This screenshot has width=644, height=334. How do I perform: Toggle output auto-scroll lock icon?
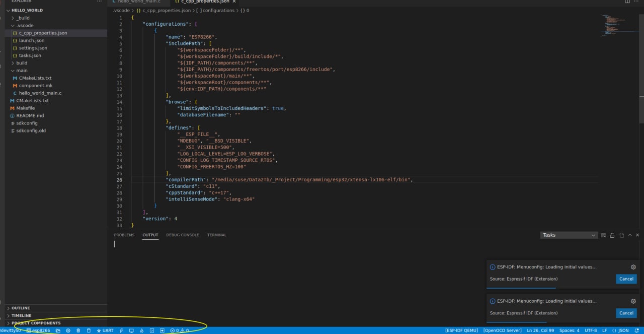click(x=612, y=235)
